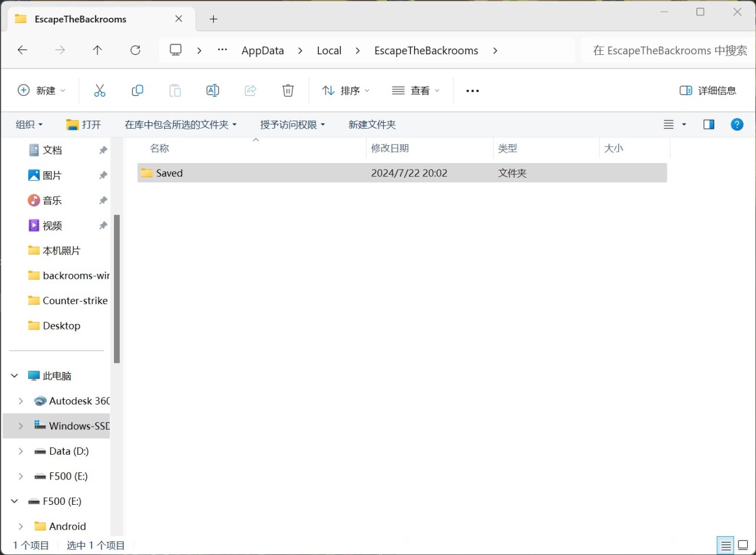Open the 新建 dropdown menu
756x555 pixels.
tap(41, 90)
